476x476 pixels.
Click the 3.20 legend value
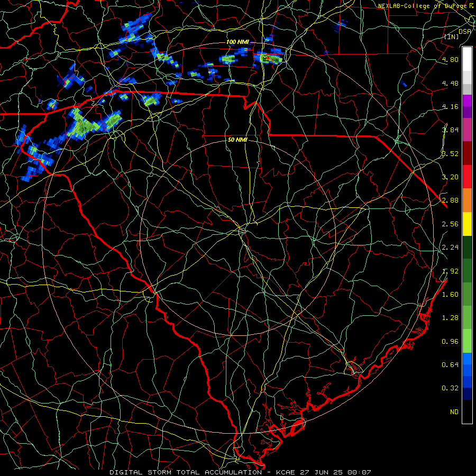pos(450,177)
